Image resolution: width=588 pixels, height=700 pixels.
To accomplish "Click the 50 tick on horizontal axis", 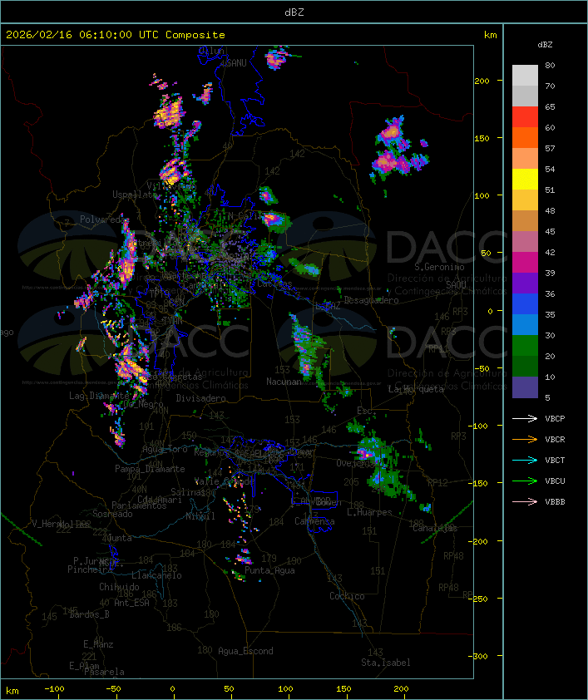I will 229,689.
